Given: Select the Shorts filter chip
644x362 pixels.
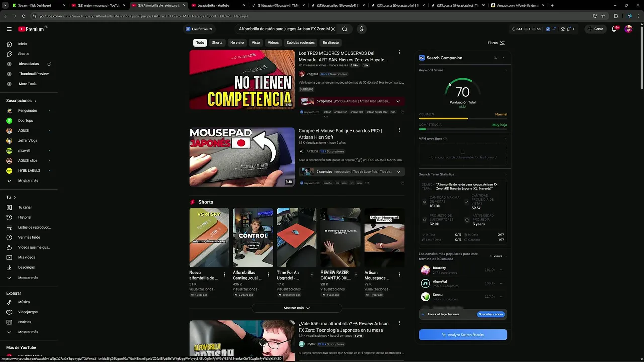Looking at the screenshot, I should tap(217, 43).
